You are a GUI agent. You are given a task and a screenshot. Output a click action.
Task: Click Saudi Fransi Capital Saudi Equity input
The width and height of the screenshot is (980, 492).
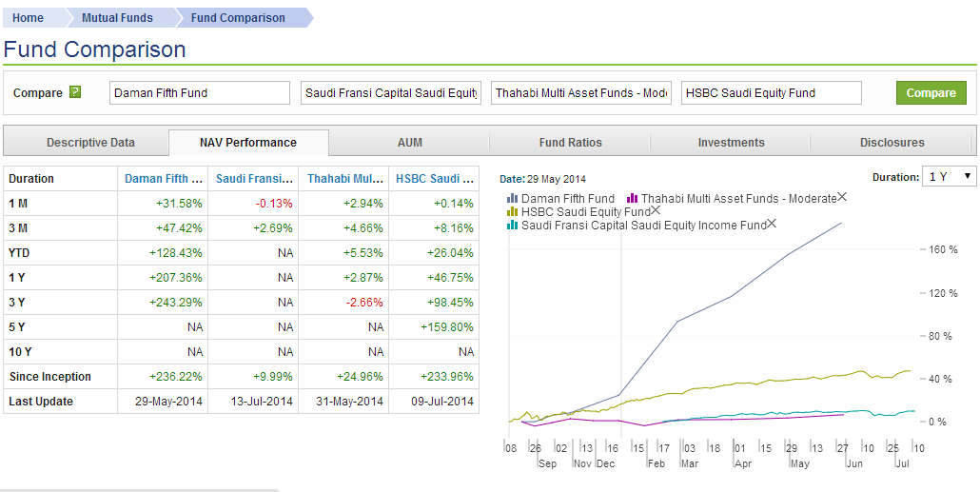coord(391,92)
